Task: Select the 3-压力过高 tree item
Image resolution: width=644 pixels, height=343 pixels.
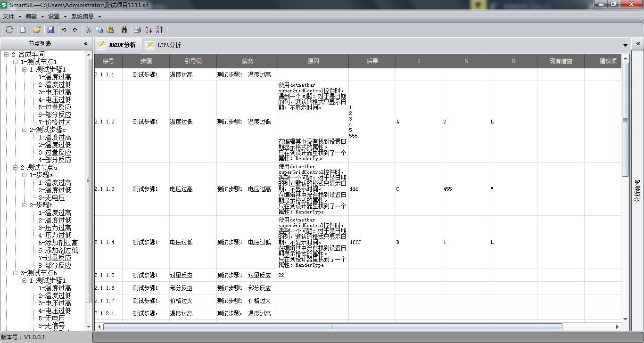Action: click(55, 228)
